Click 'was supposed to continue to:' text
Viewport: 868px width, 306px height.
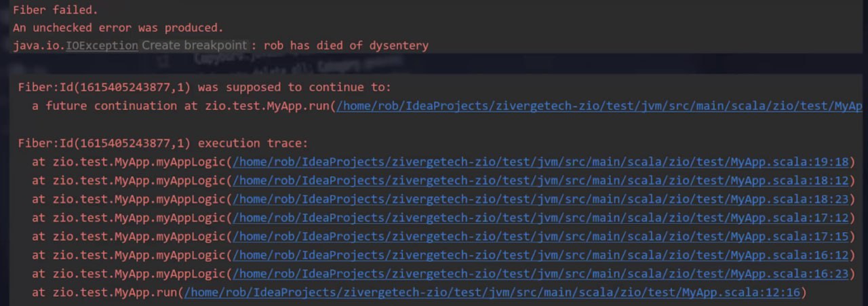click(294, 88)
